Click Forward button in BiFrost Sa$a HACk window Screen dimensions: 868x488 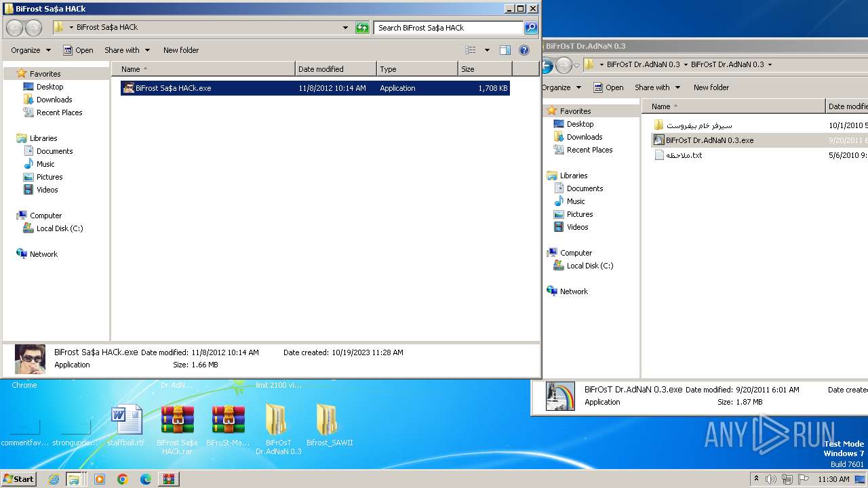click(x=33, y=28)
